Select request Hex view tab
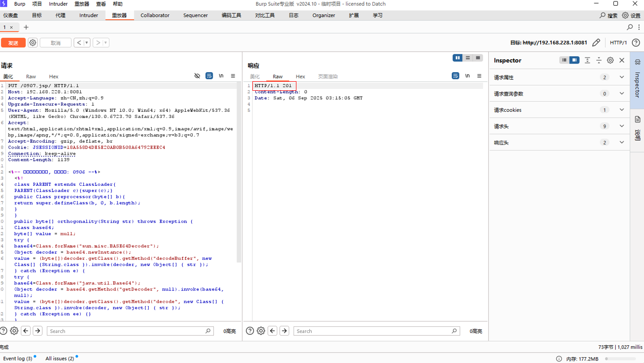This screenshot has width=644, height=363. (x=54, y=76)
